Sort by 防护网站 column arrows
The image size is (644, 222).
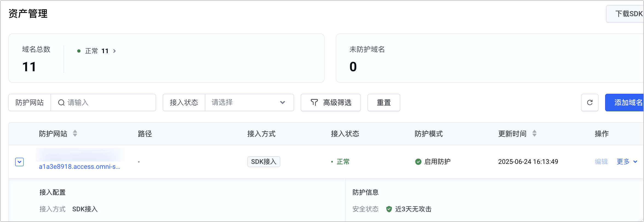pyautogui.click(x=75, y=133)
